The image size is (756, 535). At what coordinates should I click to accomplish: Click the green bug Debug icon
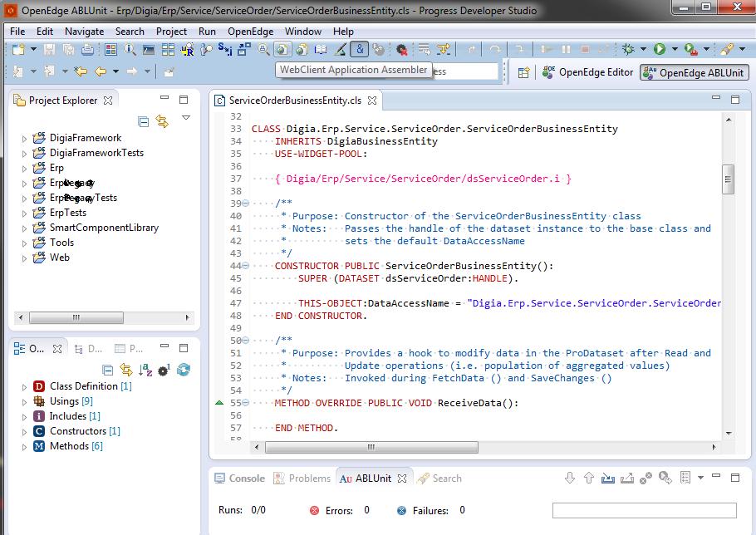pos(628,49)
